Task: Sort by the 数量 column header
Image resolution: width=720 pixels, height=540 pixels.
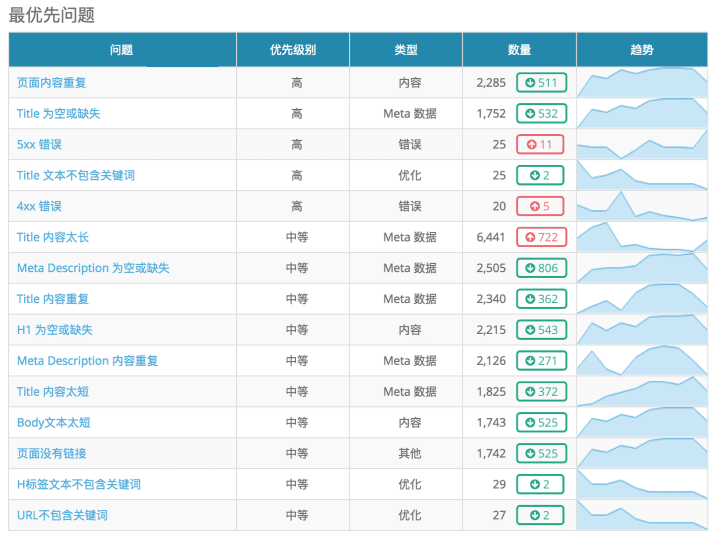Action: (x=519, y=50)
